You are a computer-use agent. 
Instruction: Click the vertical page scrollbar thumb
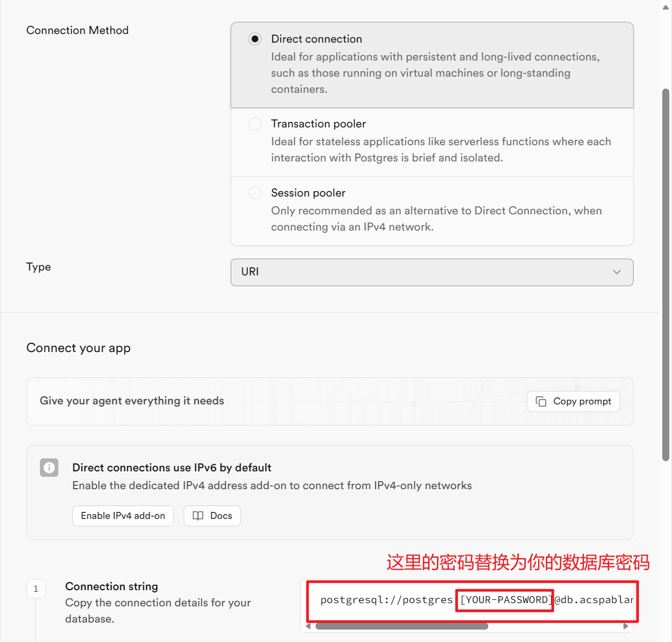click(666, 274)
